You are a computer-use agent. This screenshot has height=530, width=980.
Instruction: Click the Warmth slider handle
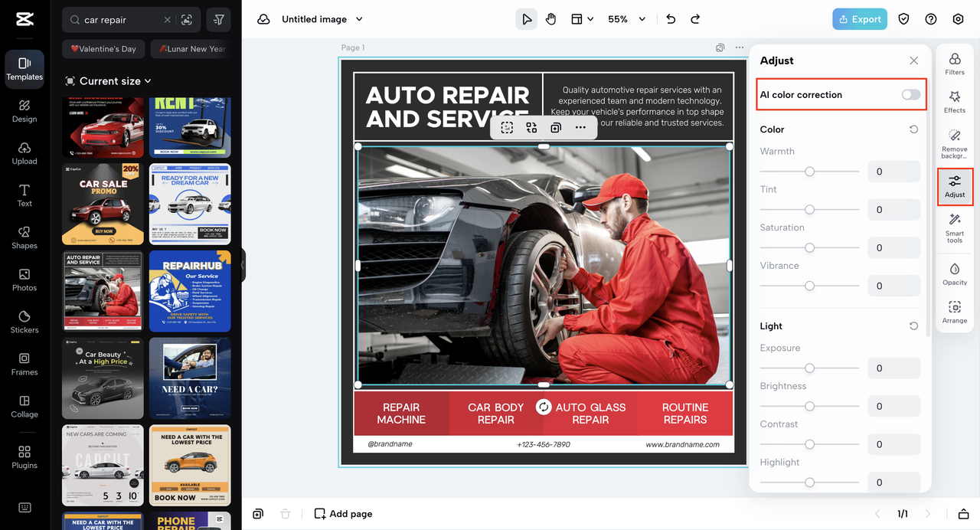tap(809, 172)
